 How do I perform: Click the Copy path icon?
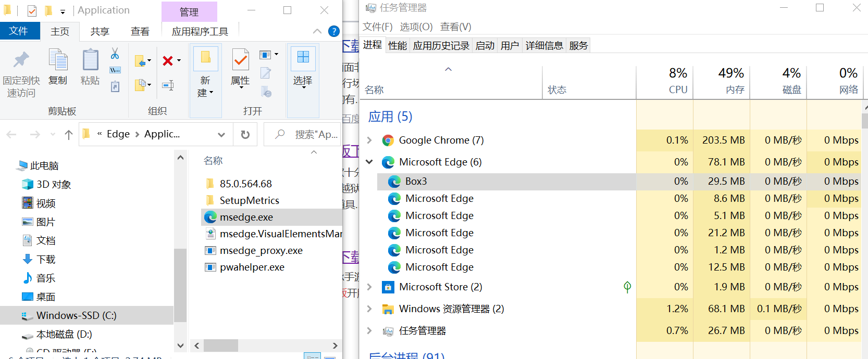(x=115, y=70)
